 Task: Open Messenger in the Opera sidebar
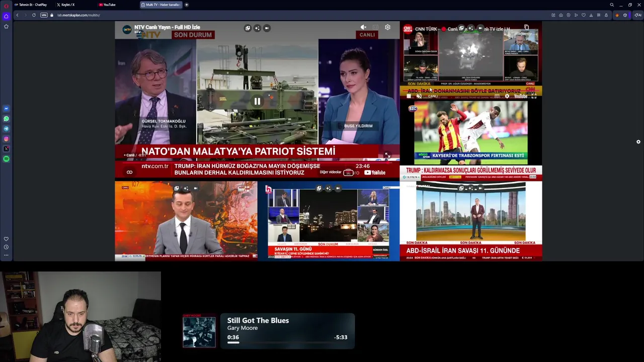[6, 109]
